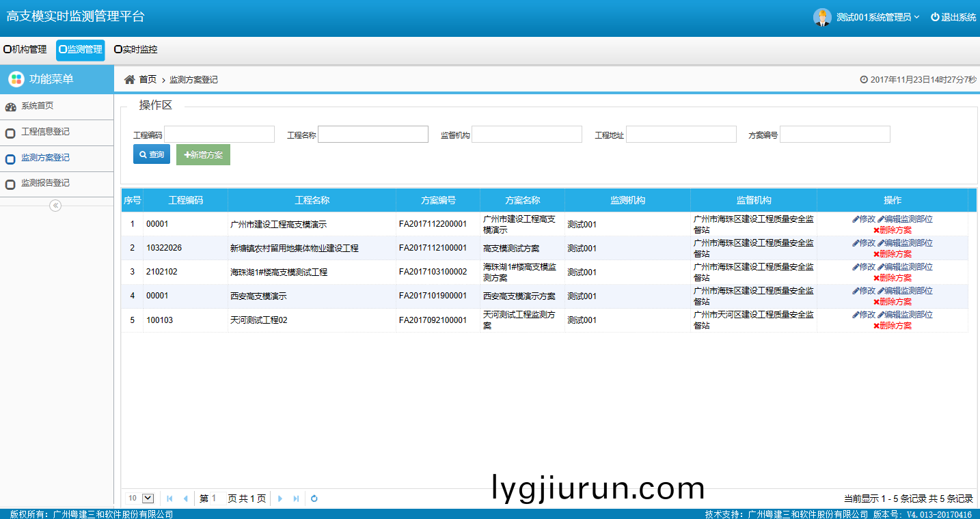Collapse the sidebar with double-chevron icon
Viewport: 980px width, 519px height.
56,206
